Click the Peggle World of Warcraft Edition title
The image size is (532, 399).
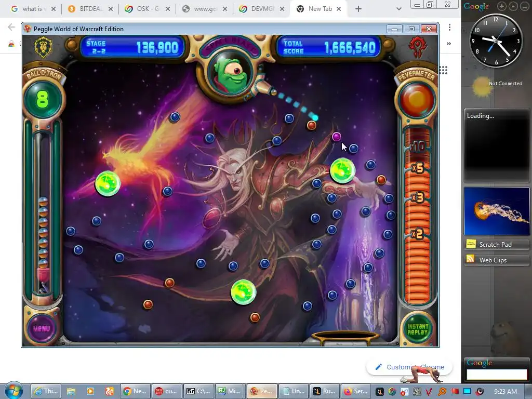coord(78,29)
